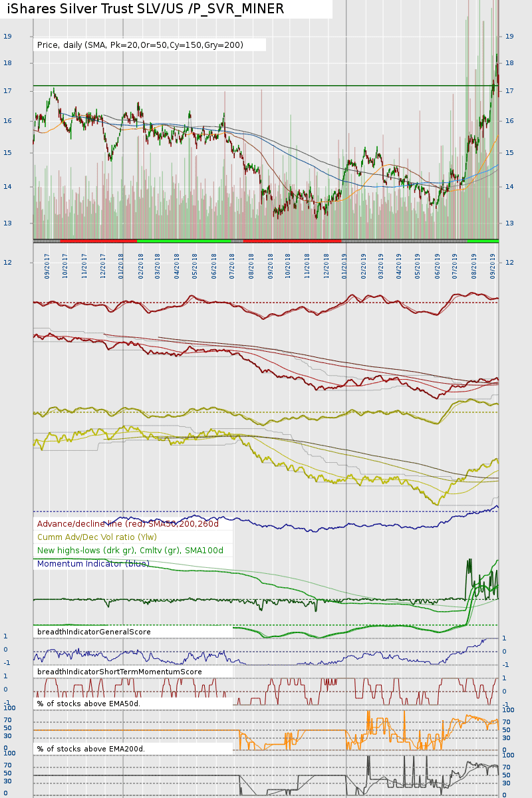The image size is (532, 798).
Task: Click the 09/2017 date axis label
Action: (48, 265)
